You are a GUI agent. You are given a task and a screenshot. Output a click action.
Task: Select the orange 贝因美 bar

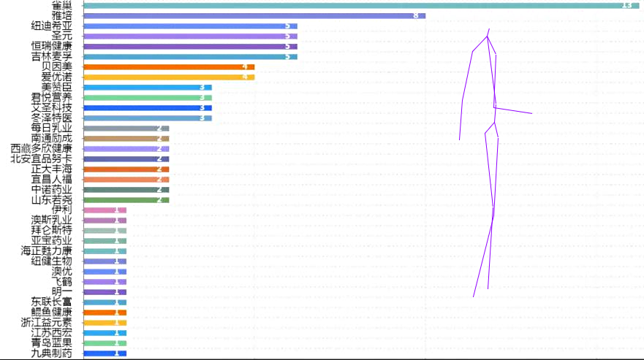click(x=169, y=67)
